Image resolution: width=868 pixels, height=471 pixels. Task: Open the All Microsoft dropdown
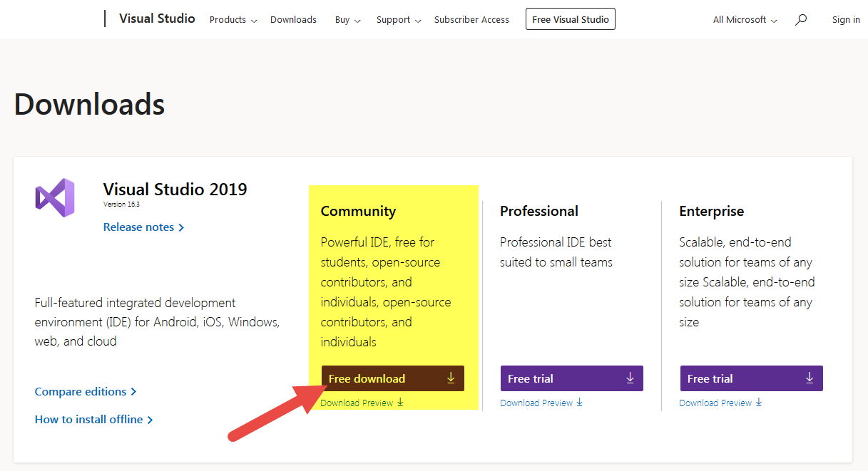pos(744,19)
